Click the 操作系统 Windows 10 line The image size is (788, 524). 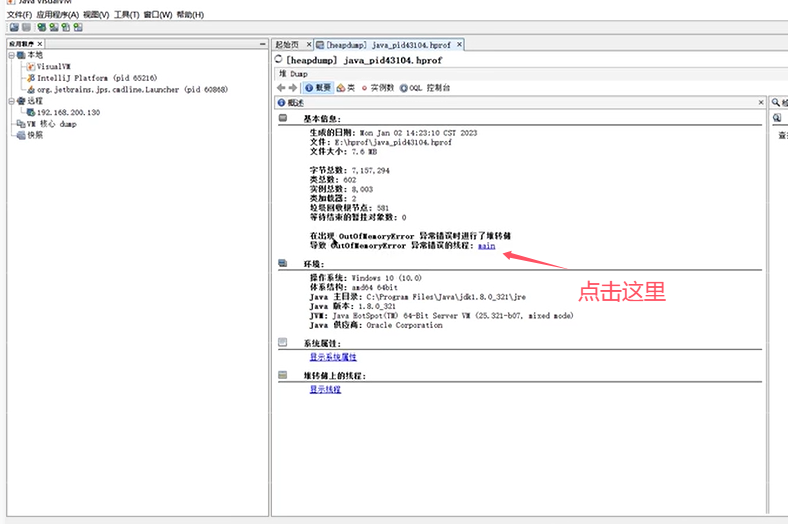366,278
